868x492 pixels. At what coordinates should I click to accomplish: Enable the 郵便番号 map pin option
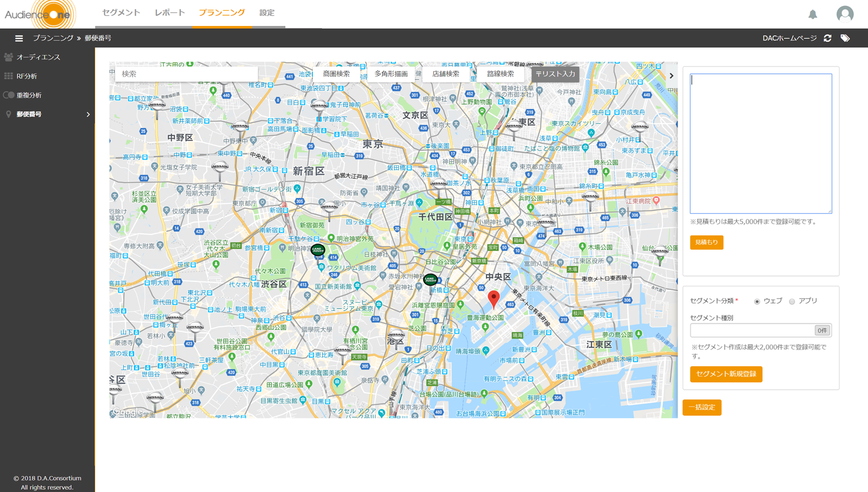point(8,114)
